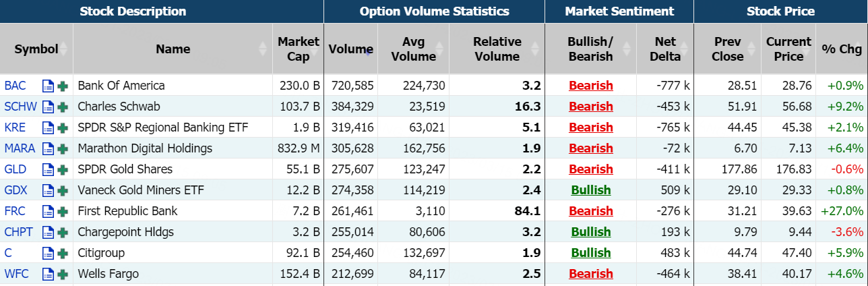
Task: Select the 832.9 M market cap value
Action: click(299, 148)
